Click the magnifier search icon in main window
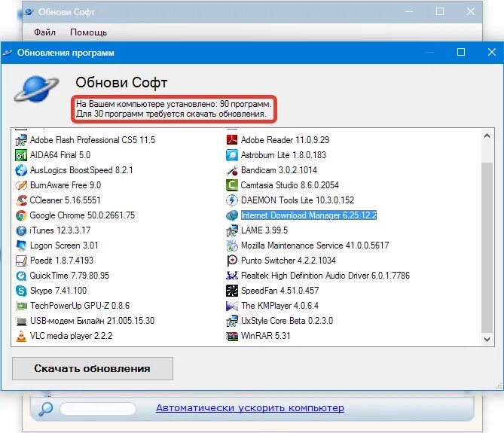 coord(46,409)
